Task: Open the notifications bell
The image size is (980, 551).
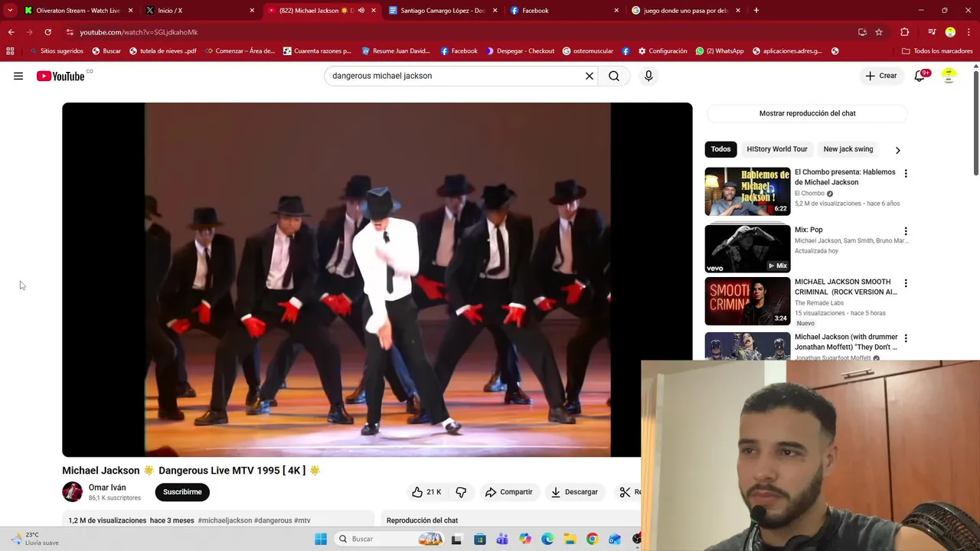Action: [920, 76]
